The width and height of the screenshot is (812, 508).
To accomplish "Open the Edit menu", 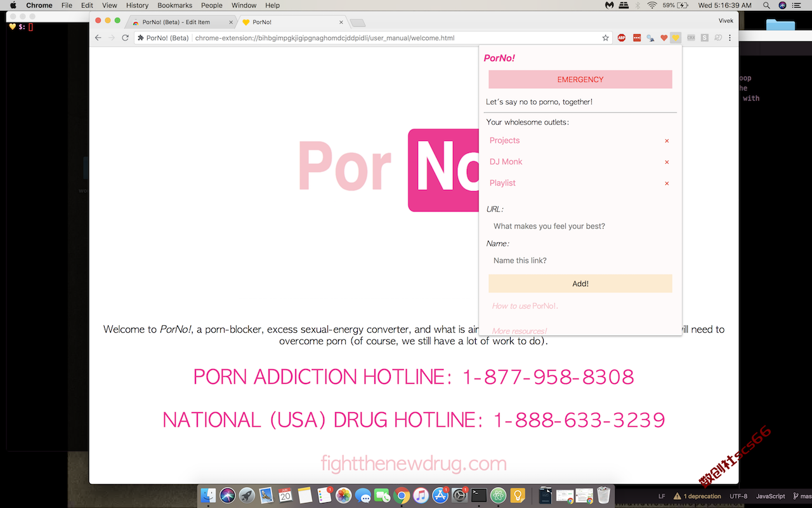I will pos(87,5).
